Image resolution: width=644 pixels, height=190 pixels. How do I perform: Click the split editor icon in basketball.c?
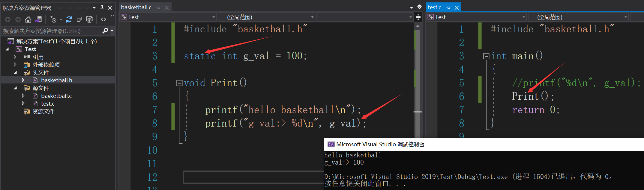(x=418, y=17)
